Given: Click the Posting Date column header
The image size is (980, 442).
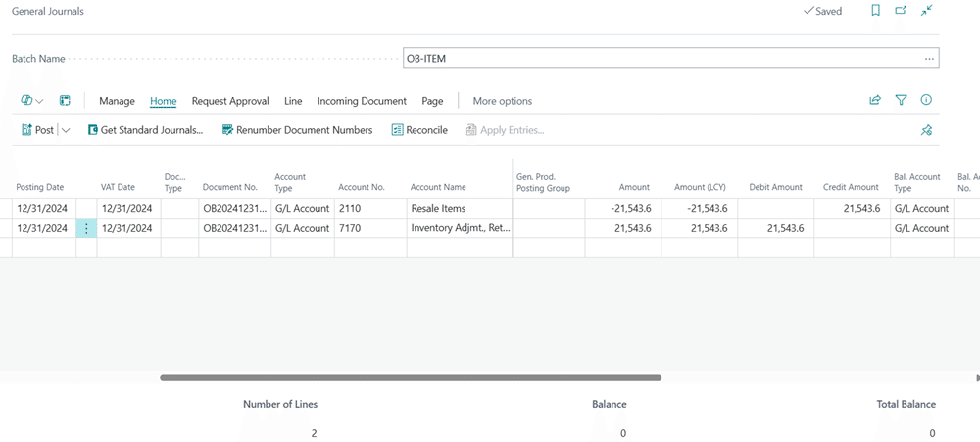Looking at the screenshot, I should 40,187.
